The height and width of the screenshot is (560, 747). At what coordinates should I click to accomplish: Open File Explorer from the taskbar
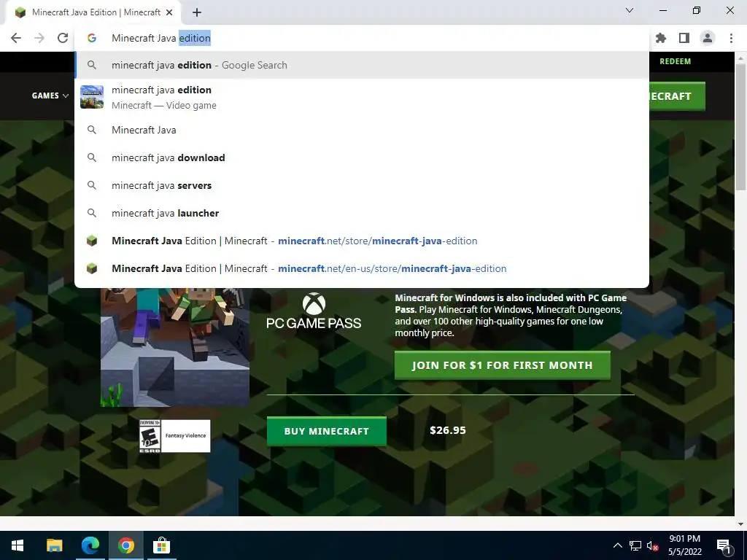click(54, 545)
